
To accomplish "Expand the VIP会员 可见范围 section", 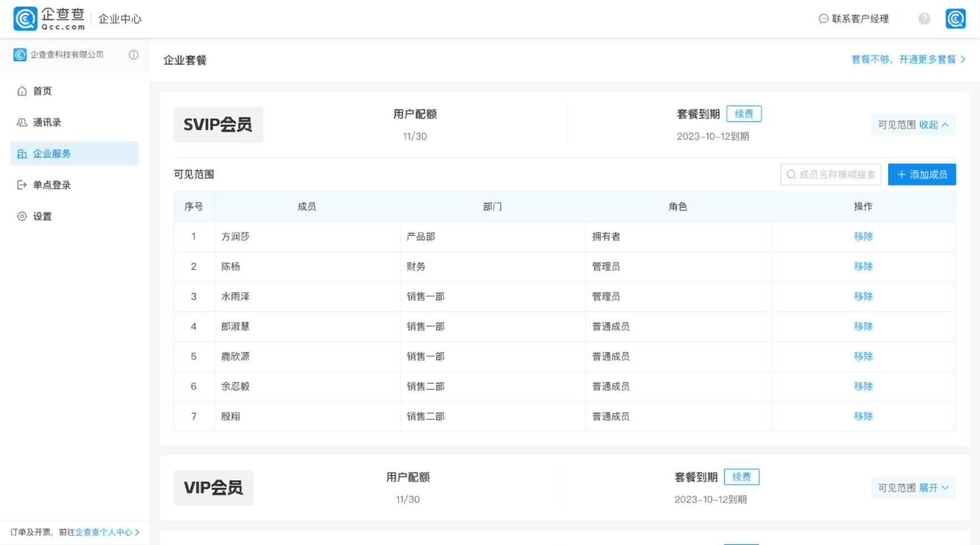I will pos(933,488).
